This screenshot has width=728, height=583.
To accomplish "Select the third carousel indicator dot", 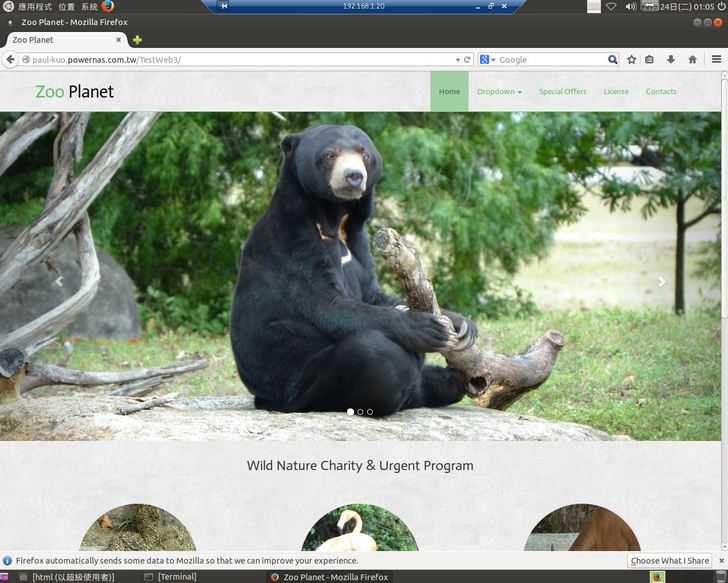I will pyautogui.click(x=370, y=412).
